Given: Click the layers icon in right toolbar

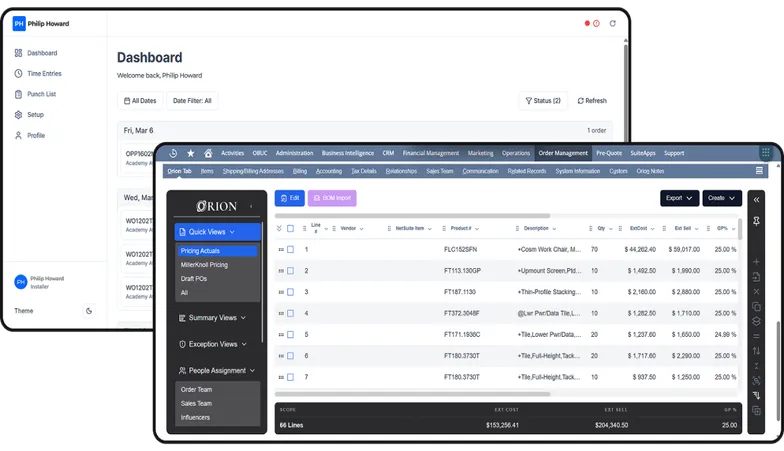Looking at the screenshot, I should click(x=756, y=321).
